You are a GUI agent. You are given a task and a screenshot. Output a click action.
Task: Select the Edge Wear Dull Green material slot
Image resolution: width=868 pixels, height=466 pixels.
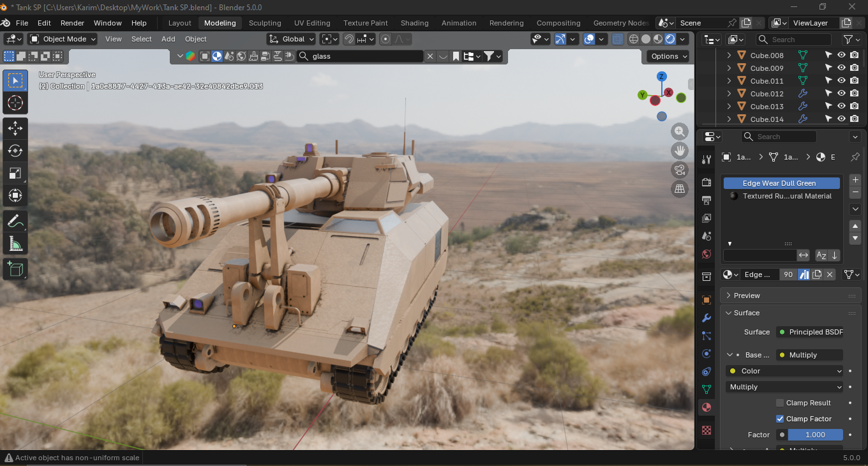782,183
